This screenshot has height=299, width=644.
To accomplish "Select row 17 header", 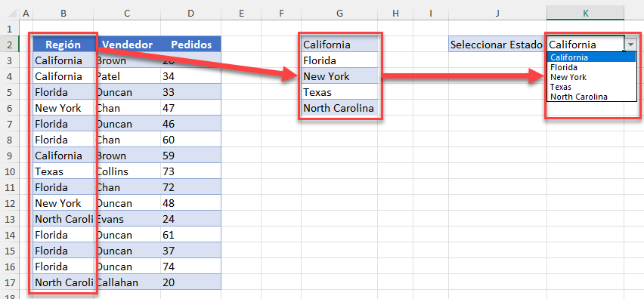I will 9,282.
